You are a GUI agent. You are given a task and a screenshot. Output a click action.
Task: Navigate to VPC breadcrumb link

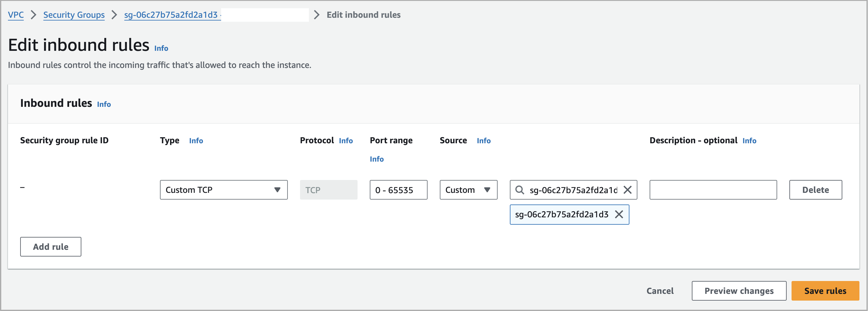[x=16, y=15]
